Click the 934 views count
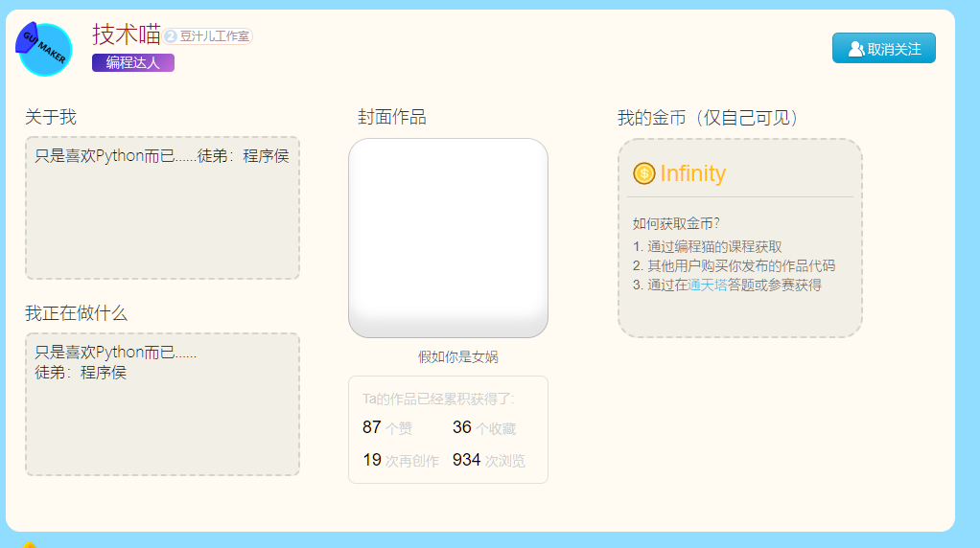Image resolution: width=980 pixels, height=548 pixels. click(x=466, y=459)
